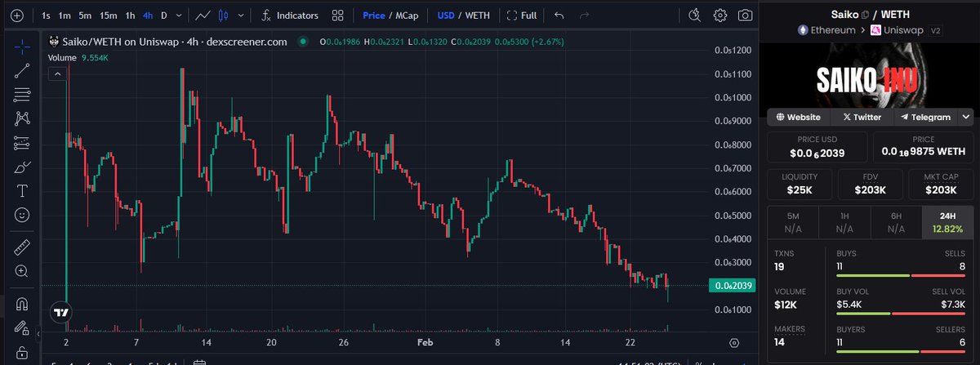This screenshot has width=980, height=365.
Task: Select the XABCD pattern tool
Action: coord(22,119)
